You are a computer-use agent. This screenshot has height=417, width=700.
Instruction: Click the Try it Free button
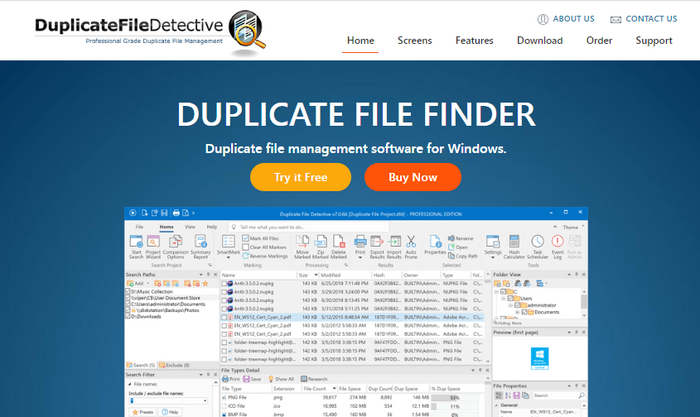pos(300,177)
